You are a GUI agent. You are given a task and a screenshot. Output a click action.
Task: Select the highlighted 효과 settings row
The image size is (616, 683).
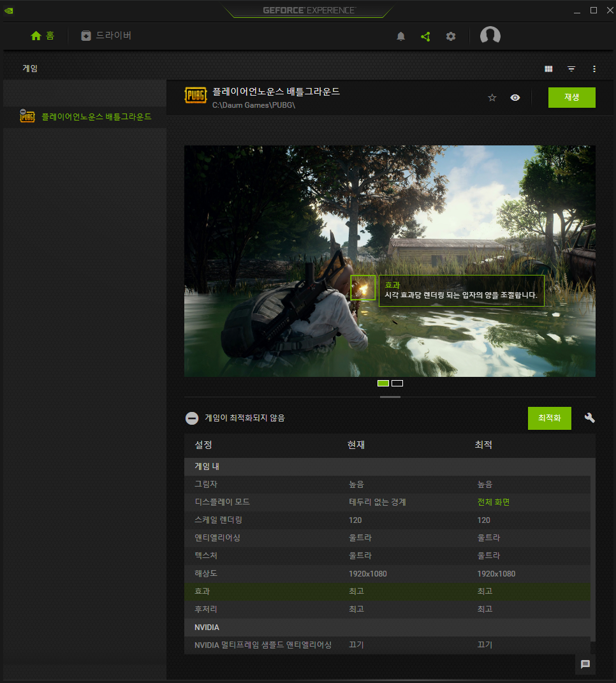387,592
